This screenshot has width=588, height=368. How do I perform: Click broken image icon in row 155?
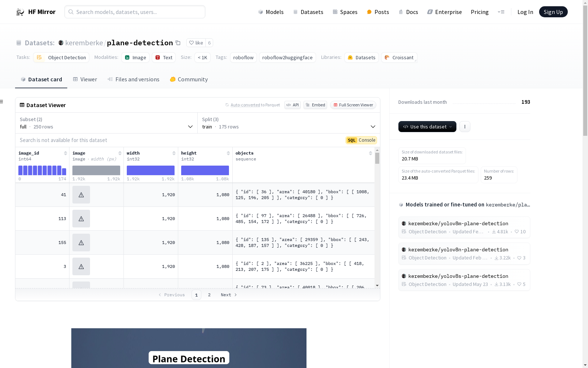point(81,243)
